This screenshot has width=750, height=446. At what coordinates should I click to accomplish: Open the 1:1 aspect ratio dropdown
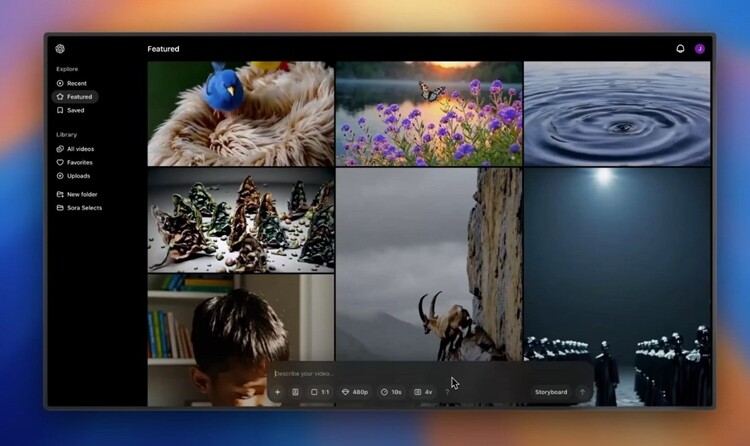click(x=320, y=392)
